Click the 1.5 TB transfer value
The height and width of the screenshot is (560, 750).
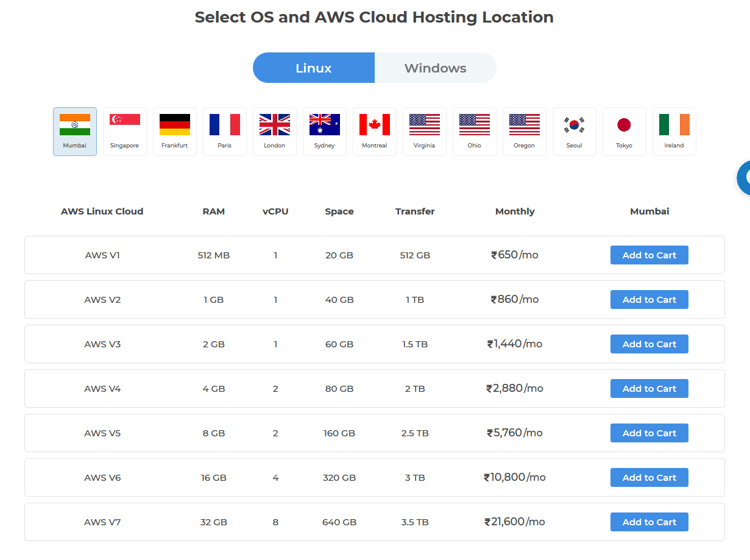coord(415,344)
